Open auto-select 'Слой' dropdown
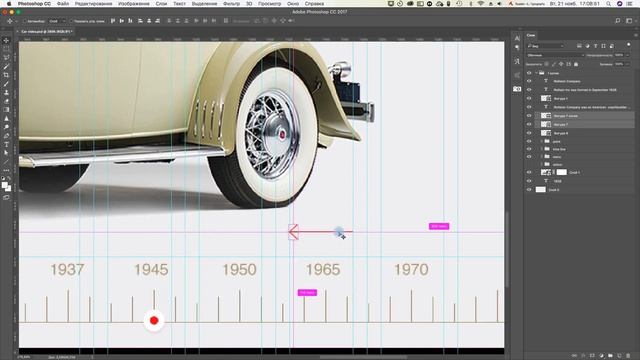The height and width of the screenshot is (360, 640). (x=57, y=21)
